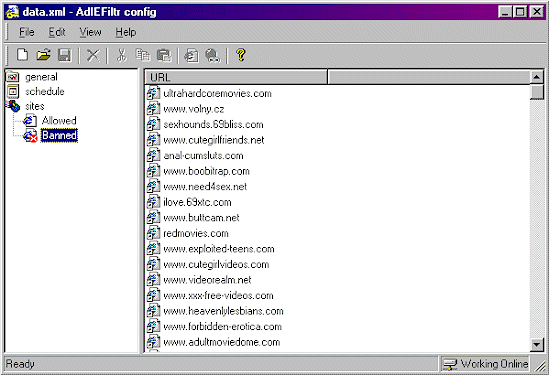Click the globe toolbar icon
The width and height of the screenshot is (550, 376).
click(213, 55)
